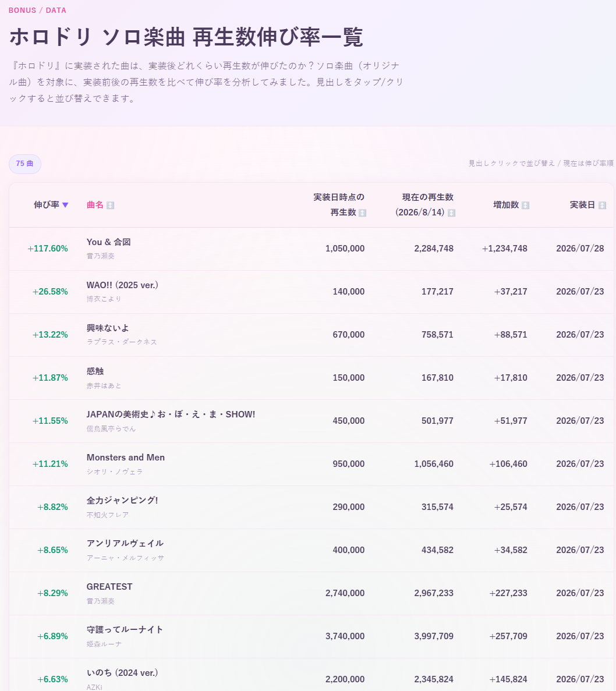
Task: Select song title アンリアルヴェイル
Action: coord(125,543)
